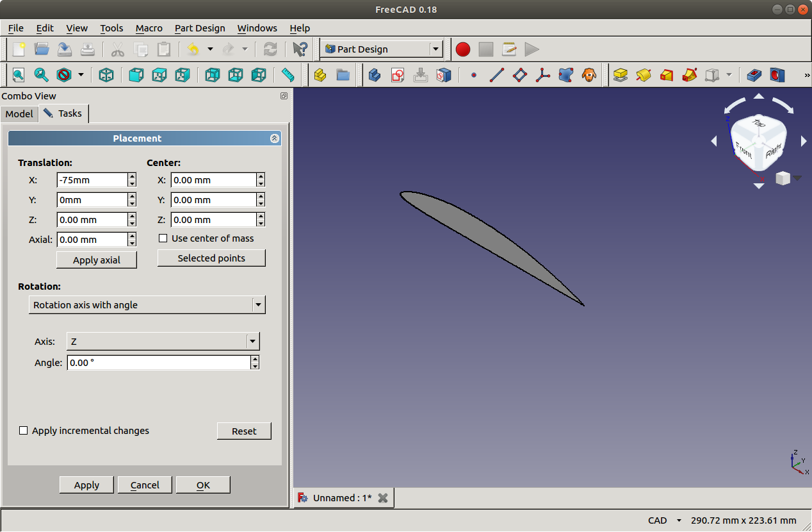Click the rotation Angle input field

click(x=158, y=363)
